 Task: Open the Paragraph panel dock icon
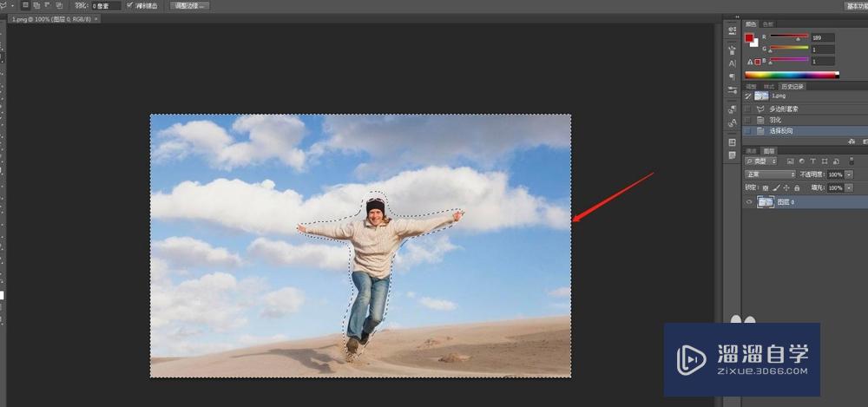point(733,77)
